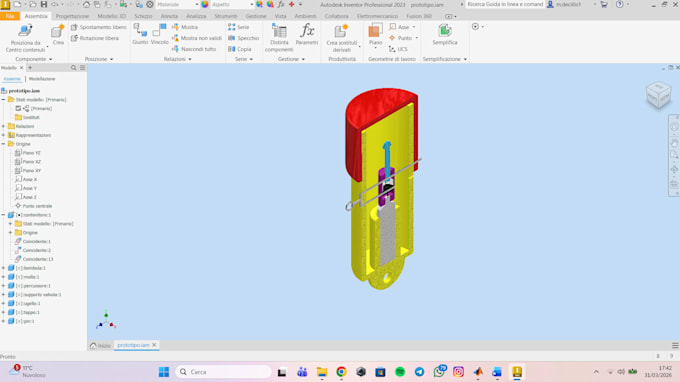680x382 pixels.
Task: Toggle the [Primario] model state checkbox
Action: click(18, 108)
